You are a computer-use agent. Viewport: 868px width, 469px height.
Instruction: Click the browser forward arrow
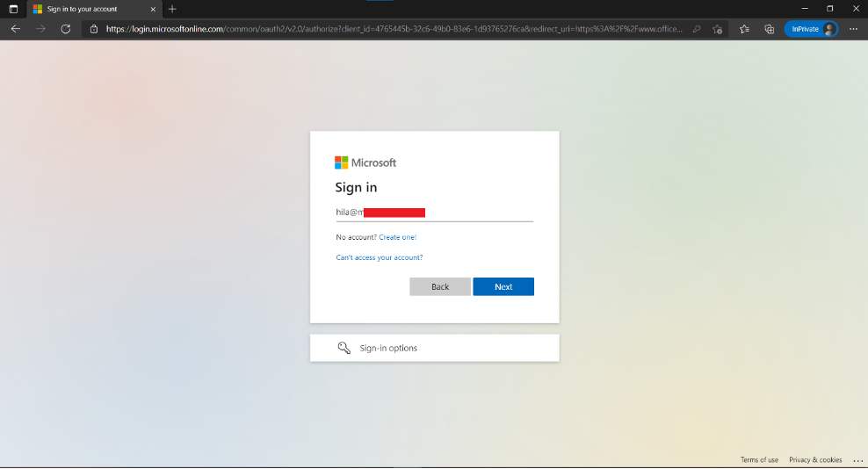[40, 29]
